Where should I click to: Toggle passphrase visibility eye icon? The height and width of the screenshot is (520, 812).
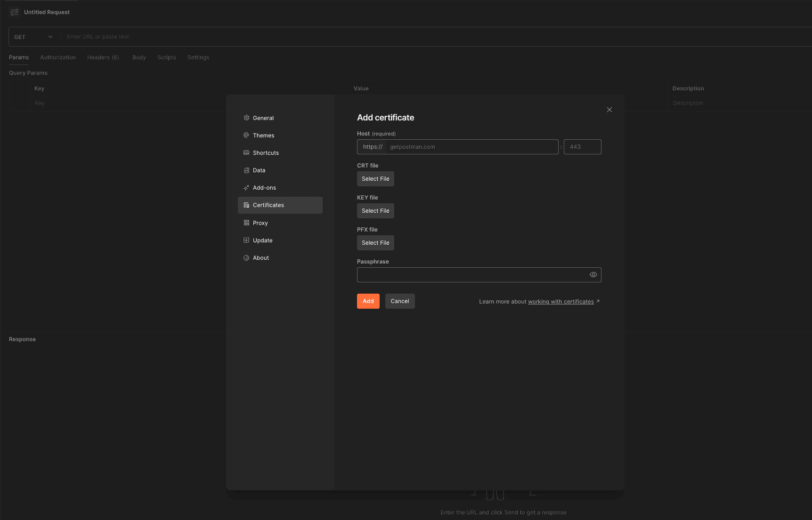click(x=593, y=275)
